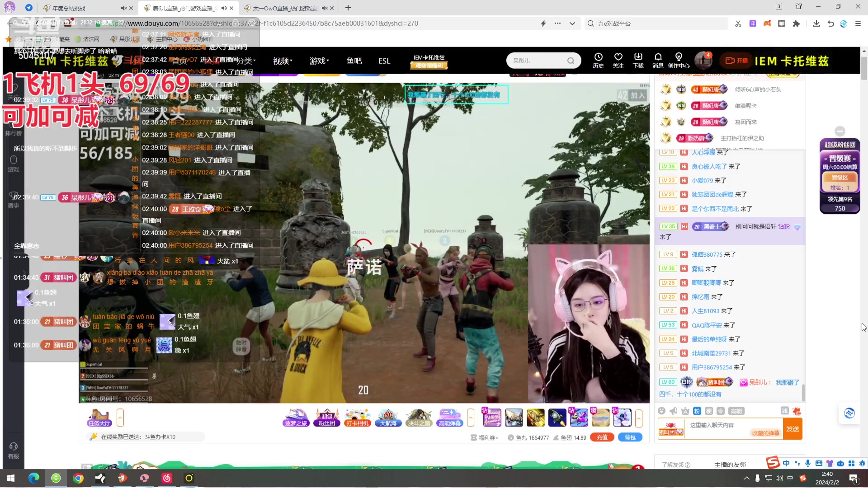The width and height of the screenshot is (868, 488).
Task: Toggle the 令 filter in chat toolbar
Action: click(721, 411)
